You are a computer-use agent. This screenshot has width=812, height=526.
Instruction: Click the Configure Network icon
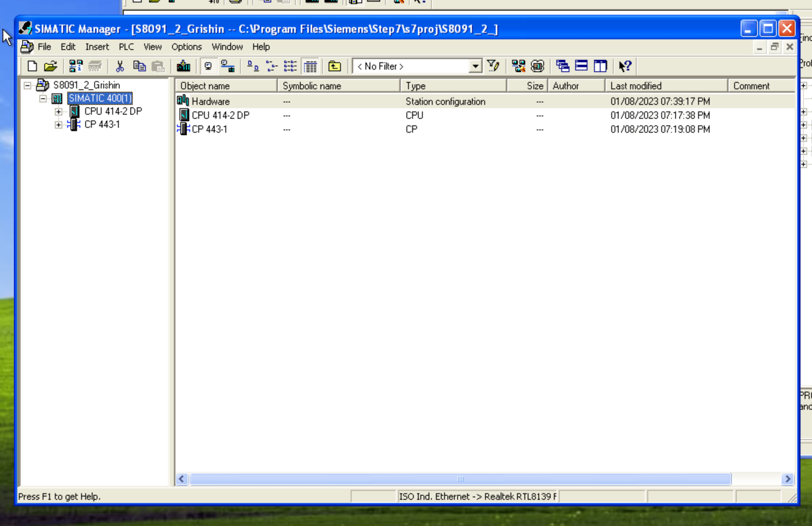pos(519,66)
